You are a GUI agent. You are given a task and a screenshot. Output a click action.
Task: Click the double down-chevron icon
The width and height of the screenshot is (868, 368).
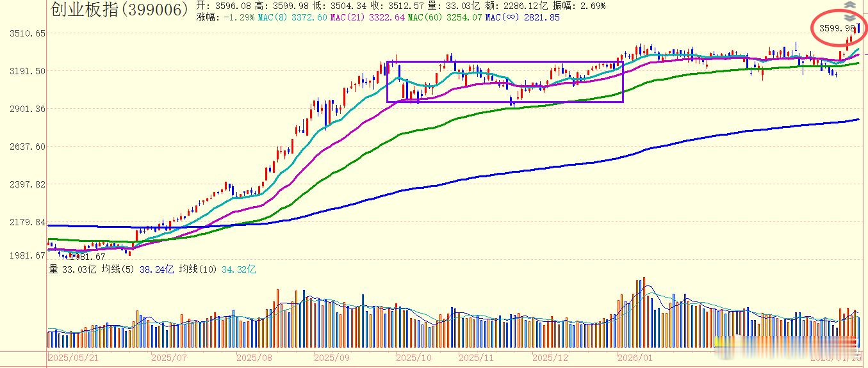(849, 17)
